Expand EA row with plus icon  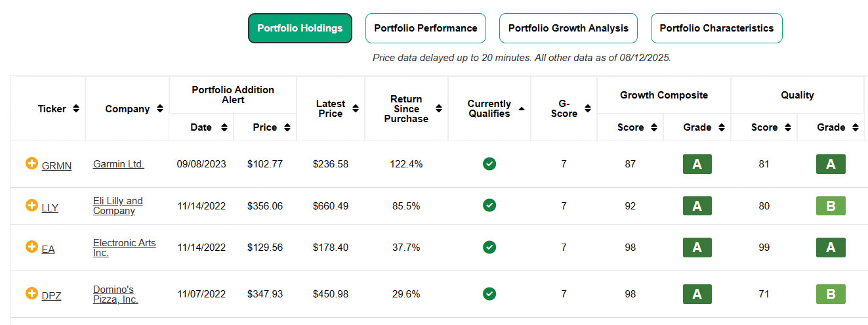(31, 247)
